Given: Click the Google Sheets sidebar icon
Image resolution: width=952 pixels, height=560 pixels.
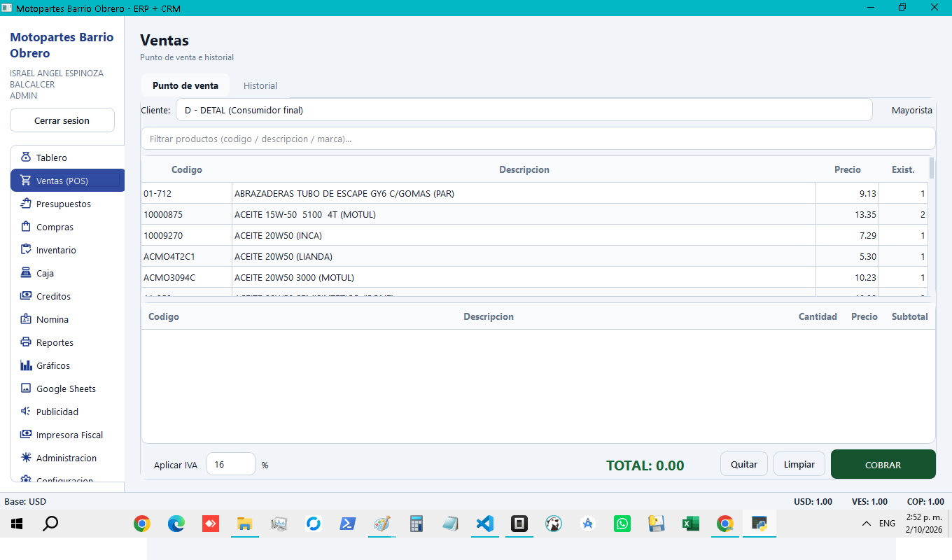Looking at the screenshot, I should coord(26,388).
